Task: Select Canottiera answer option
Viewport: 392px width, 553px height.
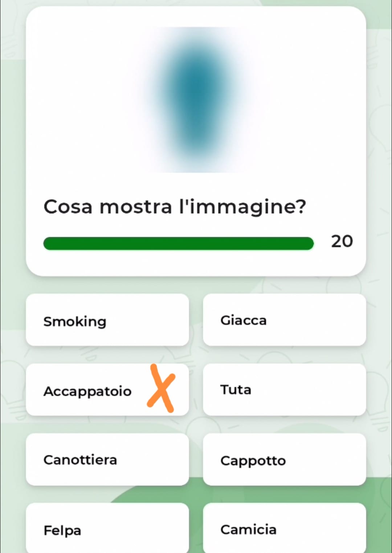Action: tap(107, 460)
